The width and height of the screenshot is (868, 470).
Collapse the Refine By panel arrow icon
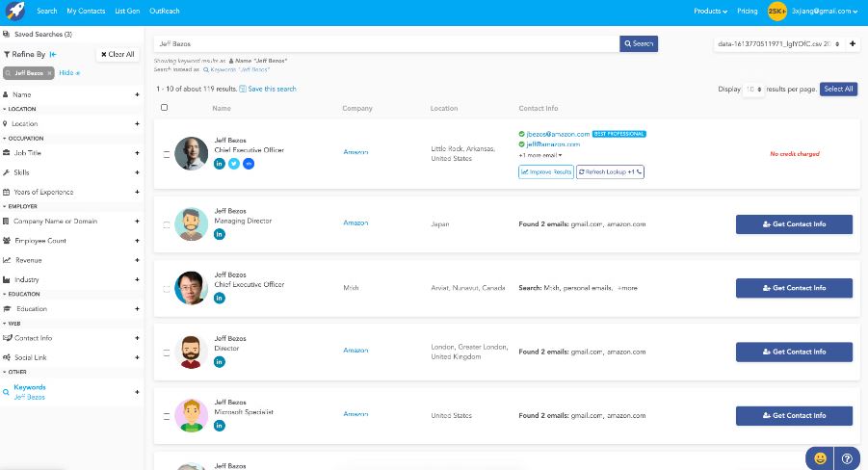click(53, 54)
